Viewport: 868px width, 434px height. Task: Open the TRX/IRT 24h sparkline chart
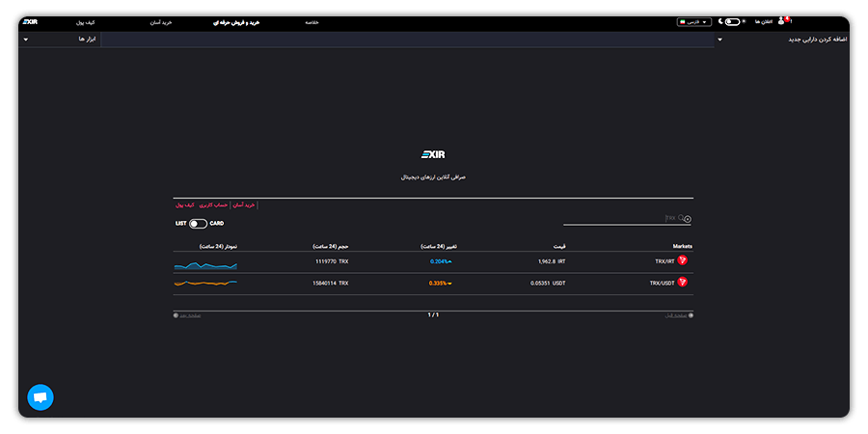[205, 266]
